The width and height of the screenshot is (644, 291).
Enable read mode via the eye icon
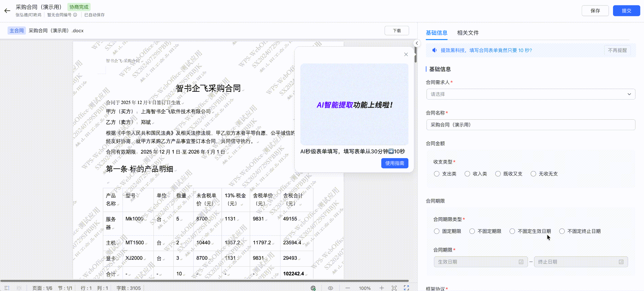330,288
